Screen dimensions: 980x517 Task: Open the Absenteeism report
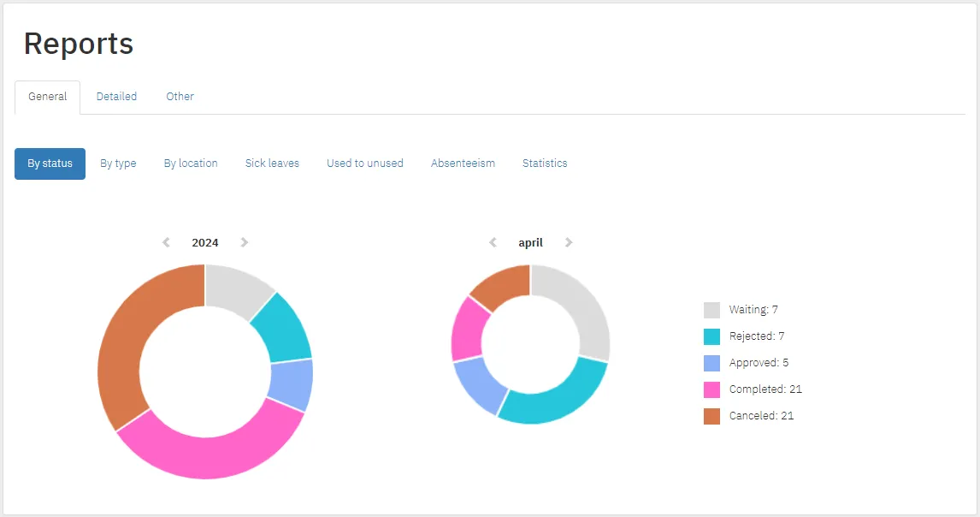tap(463, 163)
